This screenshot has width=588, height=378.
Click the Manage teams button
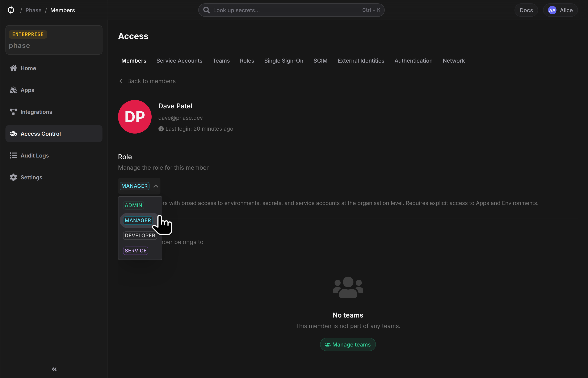pyautogui.click(x=348, y=344)
